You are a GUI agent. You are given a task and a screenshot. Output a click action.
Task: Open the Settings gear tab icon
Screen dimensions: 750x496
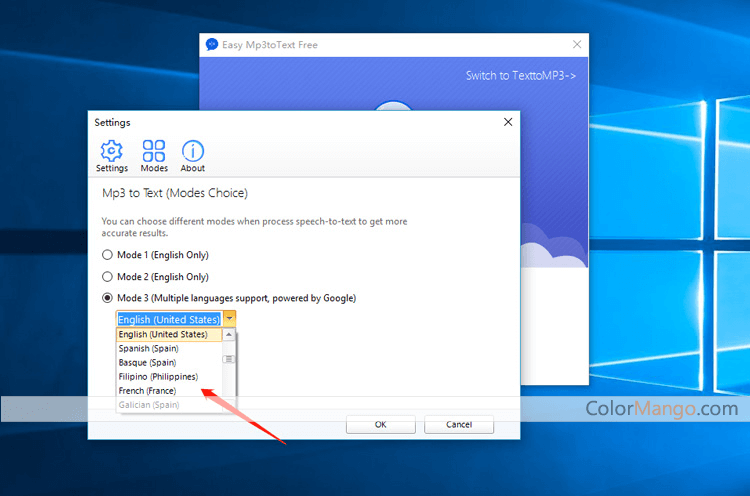[111, 151]
